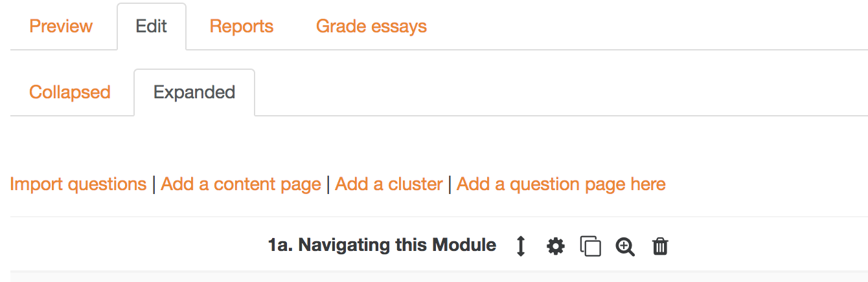The image size is (868, 282).
Task: Open page settings via the gear icon
Action: coord(556,246)
